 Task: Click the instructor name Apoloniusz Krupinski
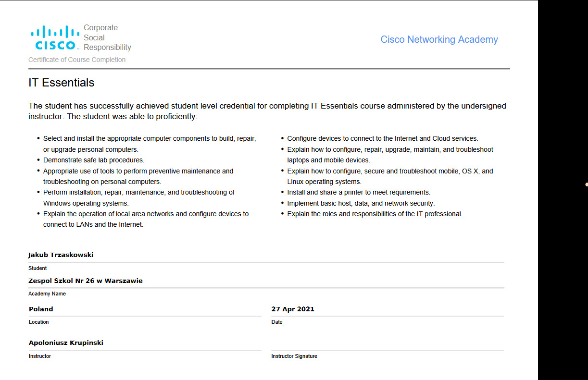[66, 343]
